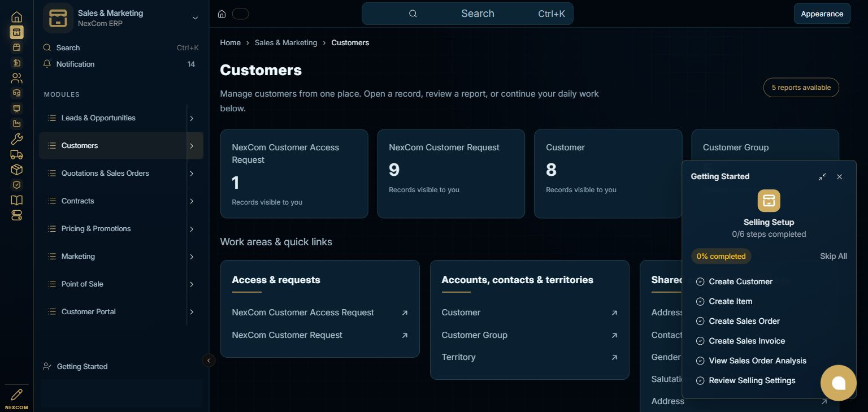Expand the Customers module chevron
The image size is (868, 412).
(192, 146)
